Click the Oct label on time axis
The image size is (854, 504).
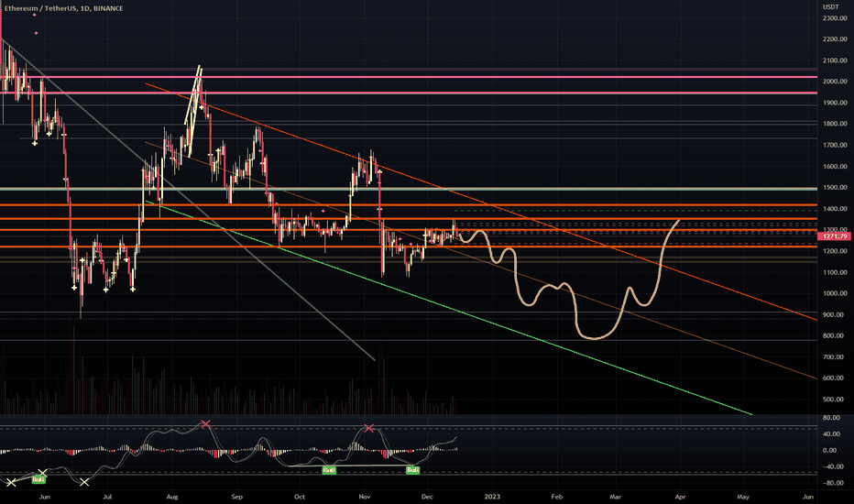pyautogui.click(x=300, y=497)
